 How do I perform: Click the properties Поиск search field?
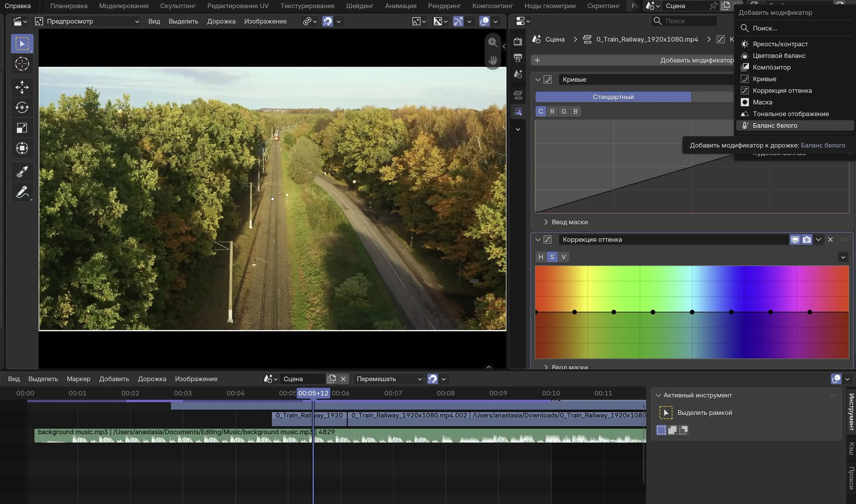coord(684,21)
